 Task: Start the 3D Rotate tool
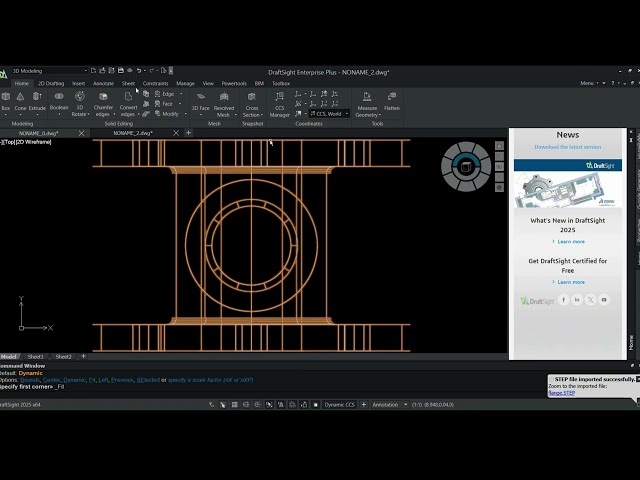(x=80, y=104)
